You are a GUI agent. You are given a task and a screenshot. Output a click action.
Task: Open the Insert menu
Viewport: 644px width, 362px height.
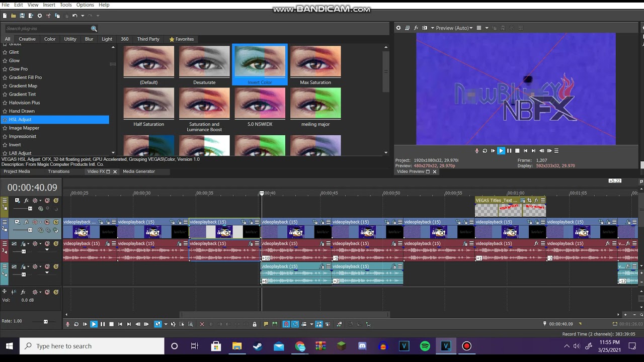click(49, 5)
